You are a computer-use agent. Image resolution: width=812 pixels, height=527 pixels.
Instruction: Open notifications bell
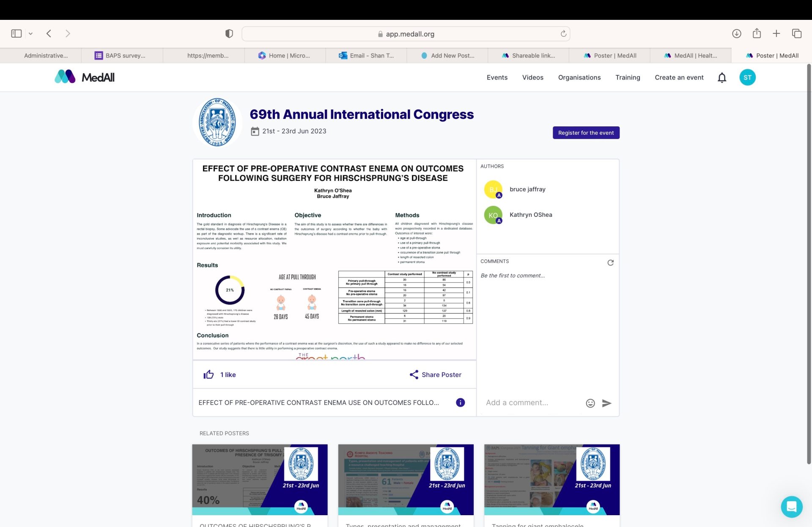coord(721,77)
